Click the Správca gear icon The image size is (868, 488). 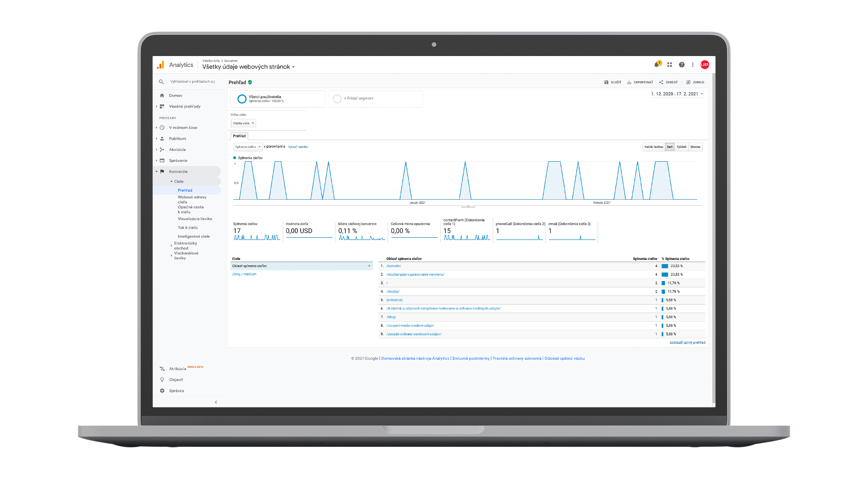tap(162, 391)
